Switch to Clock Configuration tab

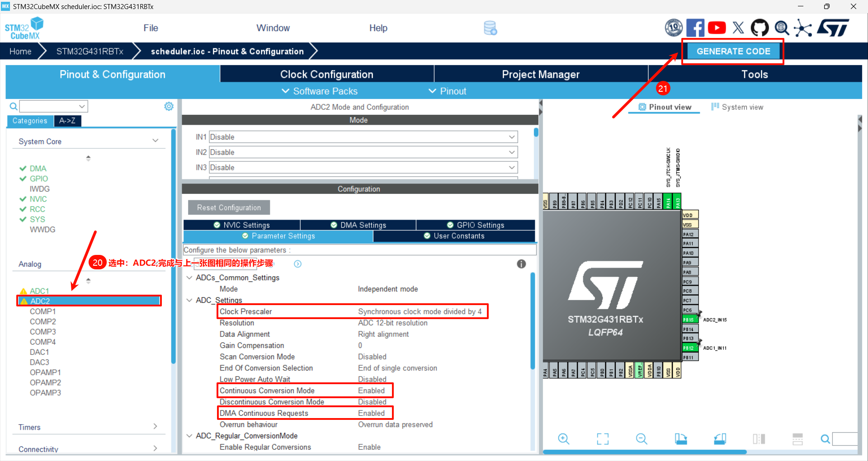coord(327,74)
